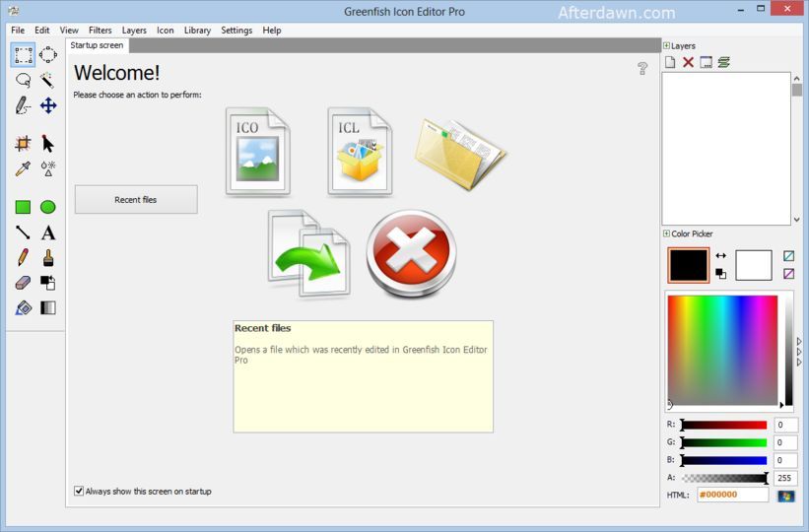Pick a Windows system color
This screenshot has width=809, height=532.
tap(786, 496)
